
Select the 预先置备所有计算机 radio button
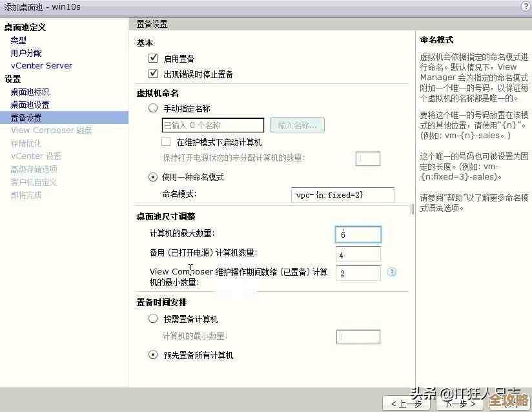[x=153, y=354]
